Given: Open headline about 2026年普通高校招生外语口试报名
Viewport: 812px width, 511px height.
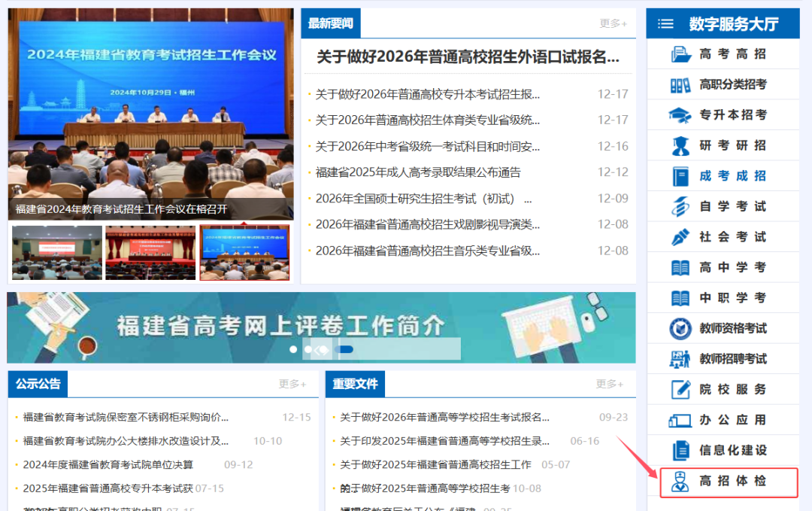Looking at the screenshot, I should pos(468,56).
